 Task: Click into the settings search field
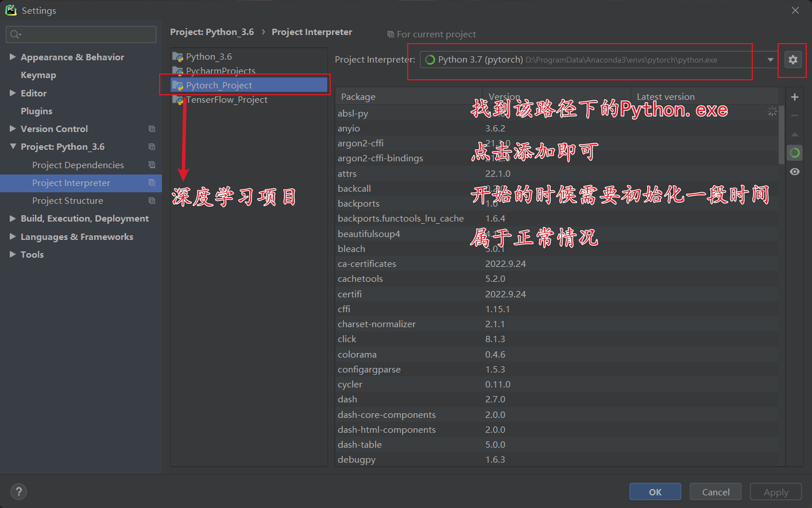[81, 34]
